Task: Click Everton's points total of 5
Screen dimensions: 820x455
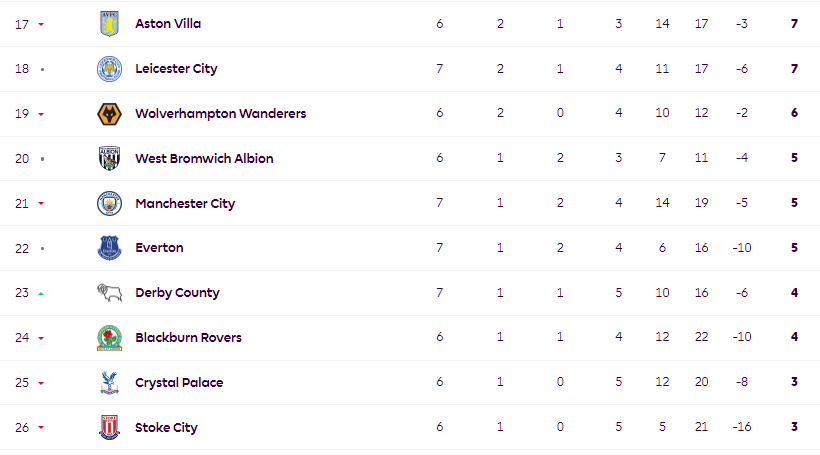Action: [x=794, y=247]
